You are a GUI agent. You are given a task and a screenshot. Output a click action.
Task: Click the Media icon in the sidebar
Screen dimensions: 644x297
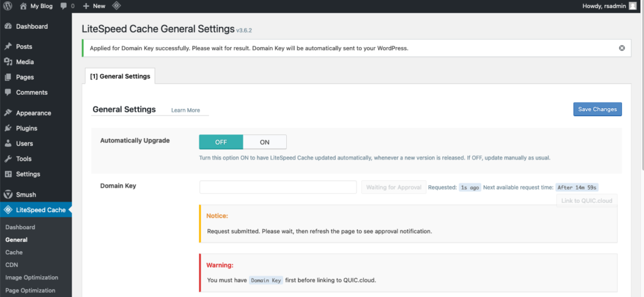point(8,62)
